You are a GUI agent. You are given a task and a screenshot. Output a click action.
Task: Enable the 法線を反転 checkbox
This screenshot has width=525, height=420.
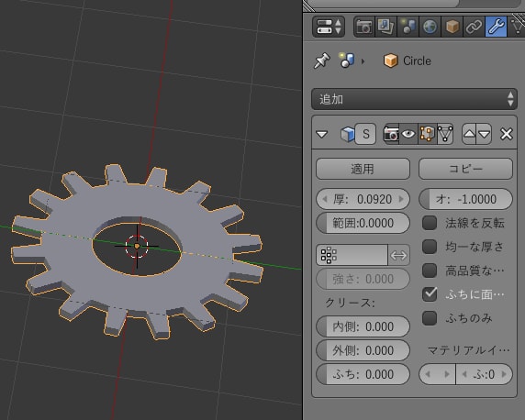coord(430,223)
